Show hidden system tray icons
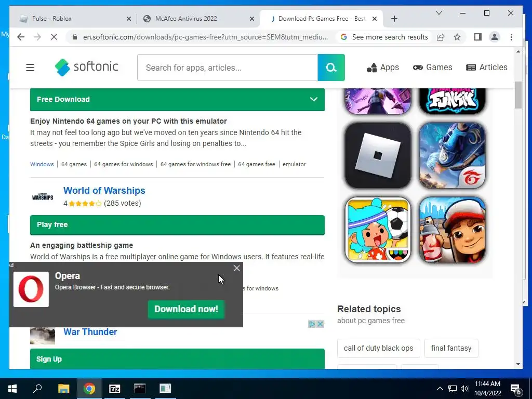 [x=440, y=389]
